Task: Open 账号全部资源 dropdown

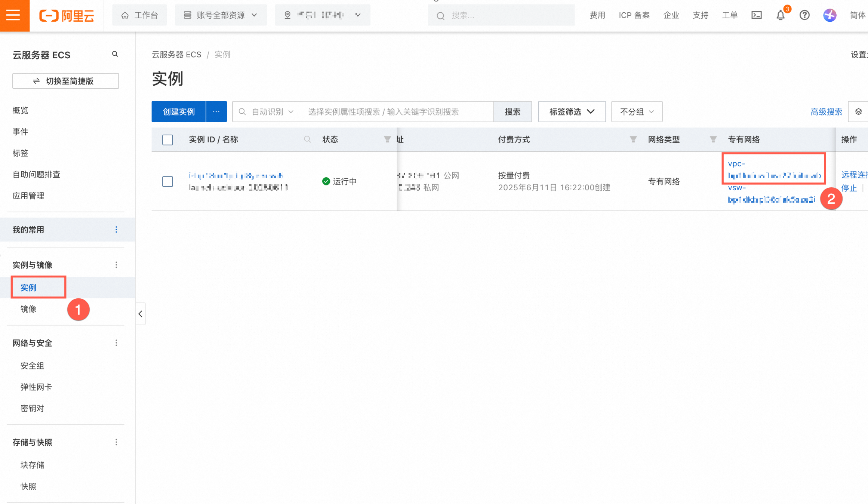Action: point(221,15)
